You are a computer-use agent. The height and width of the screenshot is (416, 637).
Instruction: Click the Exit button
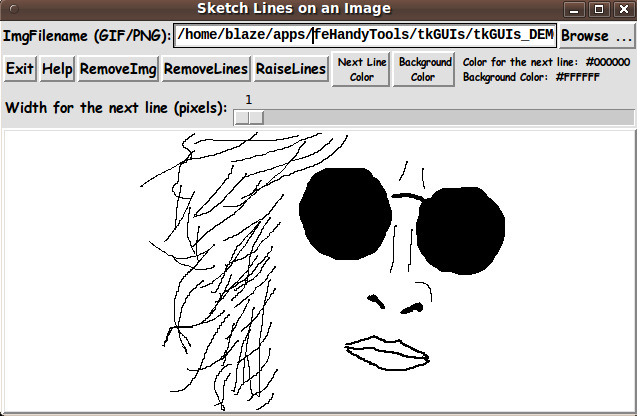20,69
